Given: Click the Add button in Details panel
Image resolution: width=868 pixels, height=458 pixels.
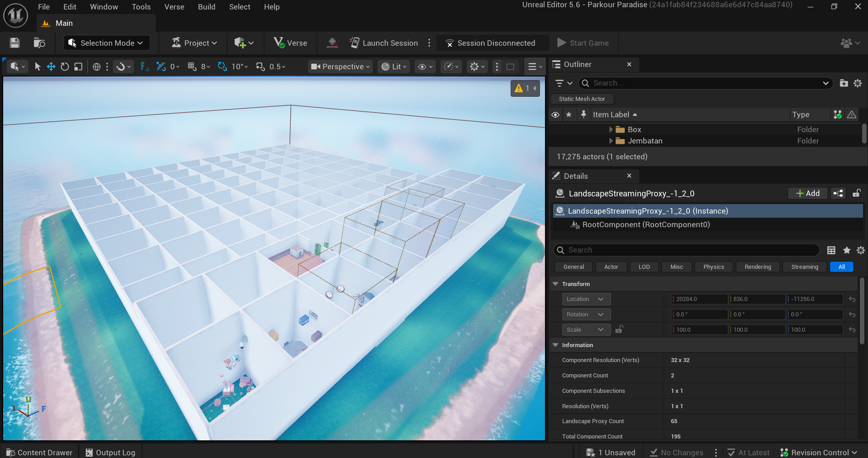Looking at the screenshot, I should 807,193.
